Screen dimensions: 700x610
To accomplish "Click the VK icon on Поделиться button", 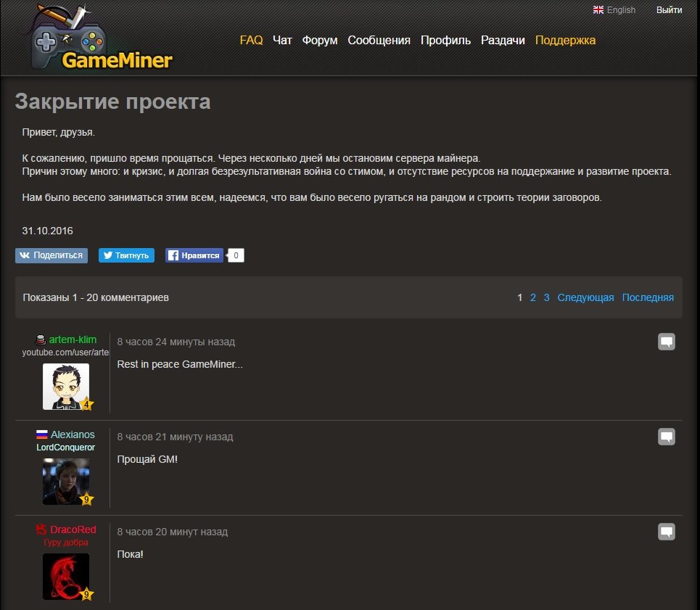I will coord(25,255).
